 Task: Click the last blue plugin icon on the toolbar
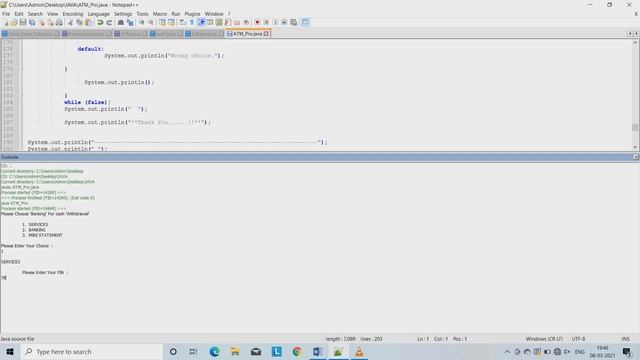[305, 22]
